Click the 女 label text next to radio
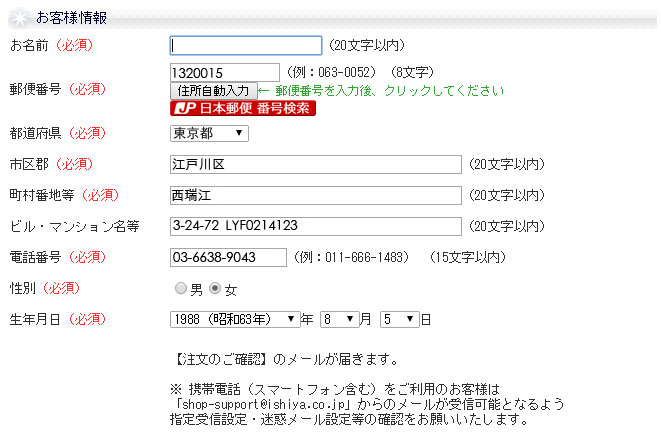 [230, 289]
